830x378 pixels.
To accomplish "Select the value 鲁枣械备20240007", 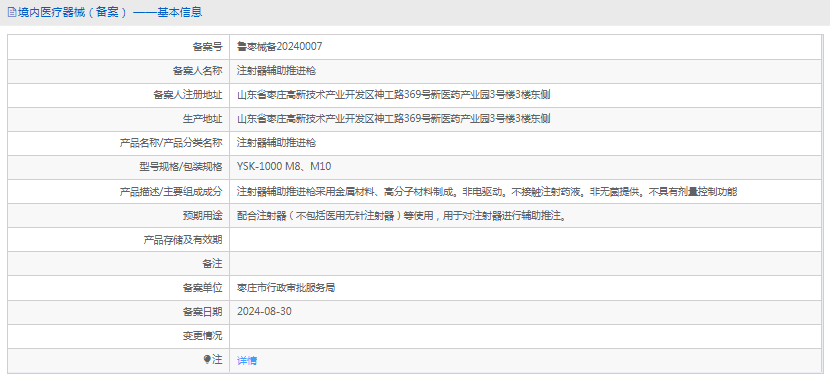I will click(x=279, y=47).
